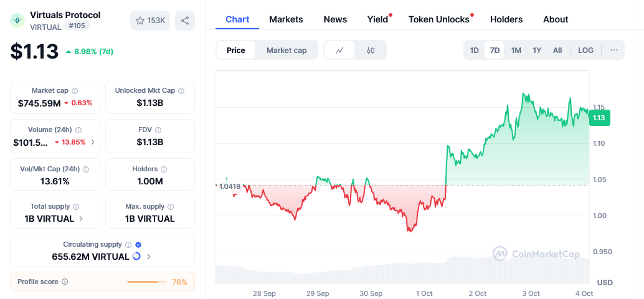This screenshot has height=299, width=644.
Task: Click the share icon button
Action: (184, 21)
